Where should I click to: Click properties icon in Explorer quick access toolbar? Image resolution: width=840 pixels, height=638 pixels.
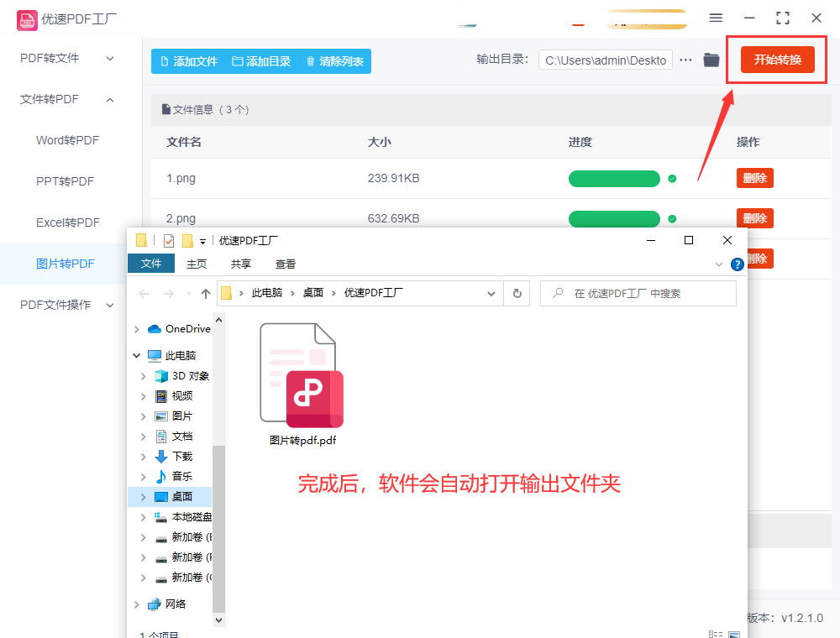pos(169,241)
